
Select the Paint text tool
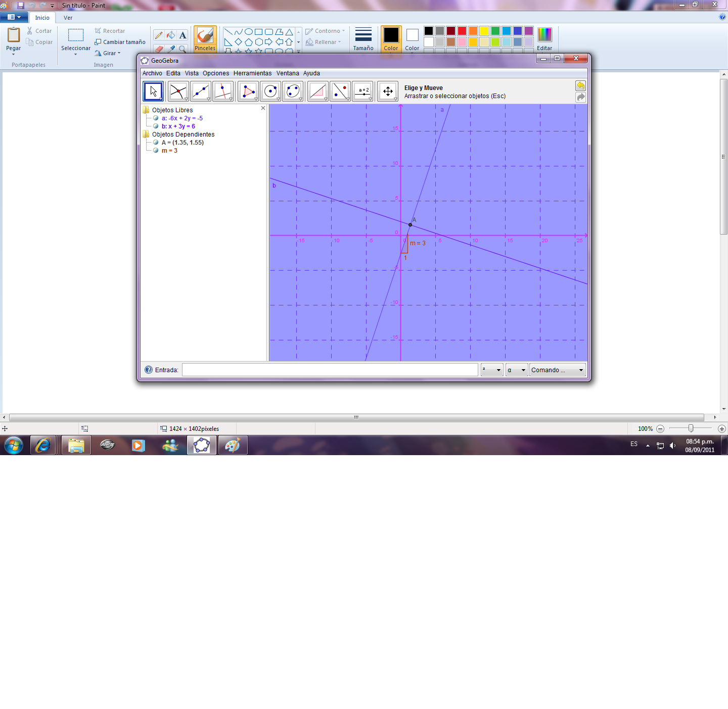[183, 35]
